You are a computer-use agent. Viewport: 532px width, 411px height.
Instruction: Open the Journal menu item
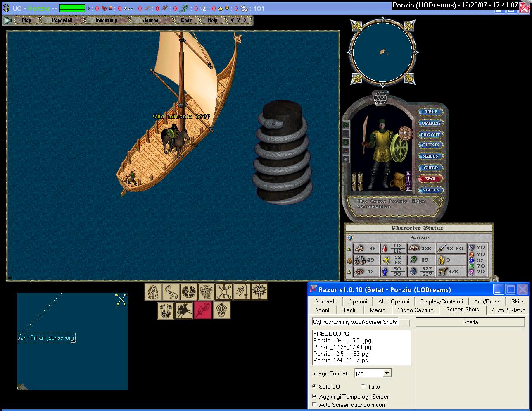151,20
